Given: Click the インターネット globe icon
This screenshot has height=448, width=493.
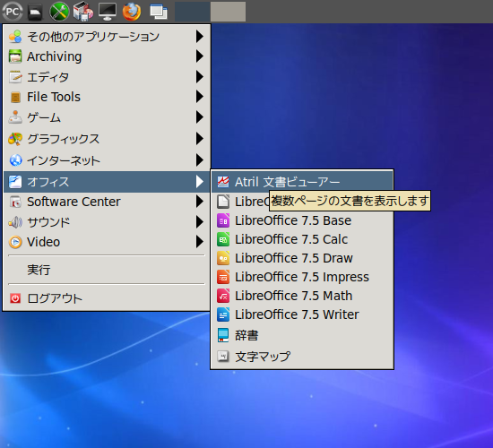Looking at the screenshot, I should tap(15, 160).
